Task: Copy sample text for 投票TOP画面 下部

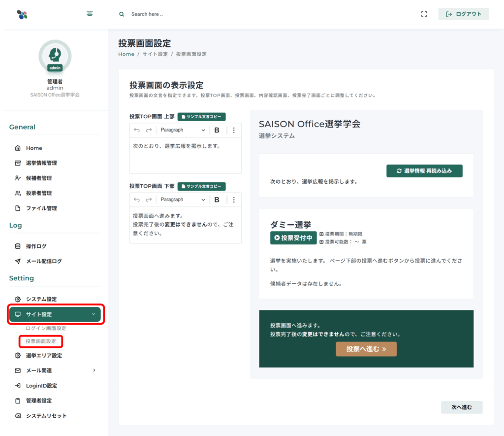Action: click(x=201, y=187)
